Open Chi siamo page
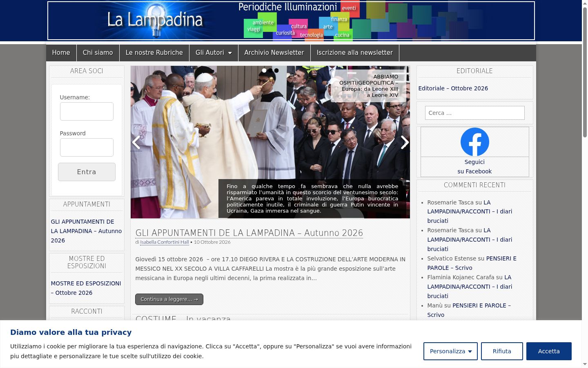Screen dimensions: 588x368 point(98,53)
